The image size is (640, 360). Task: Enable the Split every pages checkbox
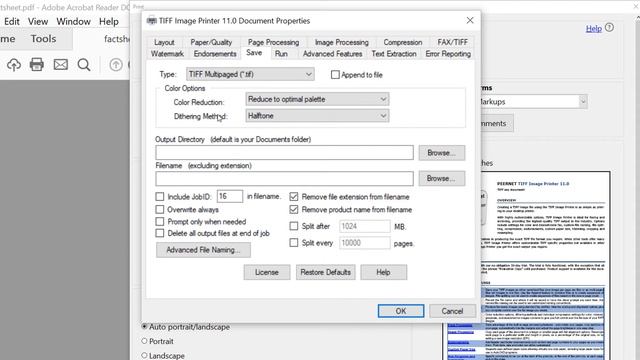point(293,243)
